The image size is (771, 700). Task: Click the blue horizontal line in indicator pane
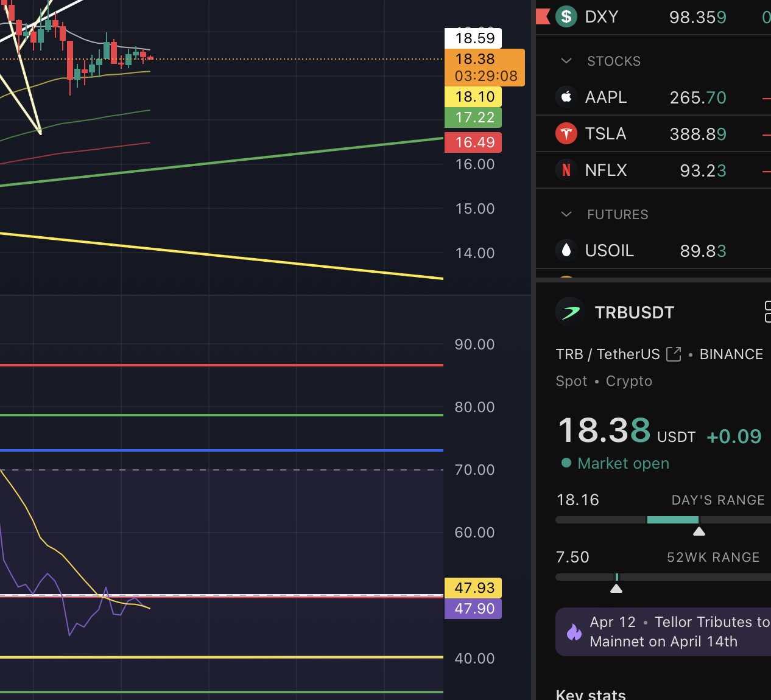(x=222, y=450)
